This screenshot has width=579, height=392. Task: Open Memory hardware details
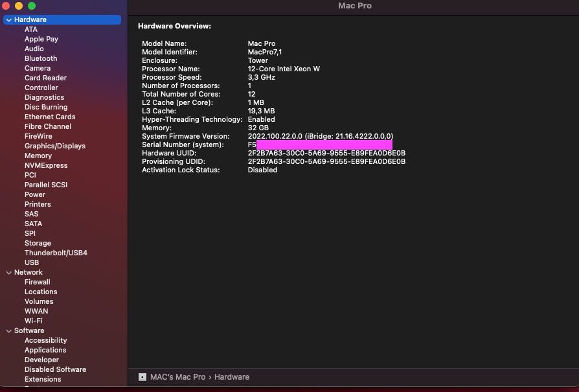38,156
